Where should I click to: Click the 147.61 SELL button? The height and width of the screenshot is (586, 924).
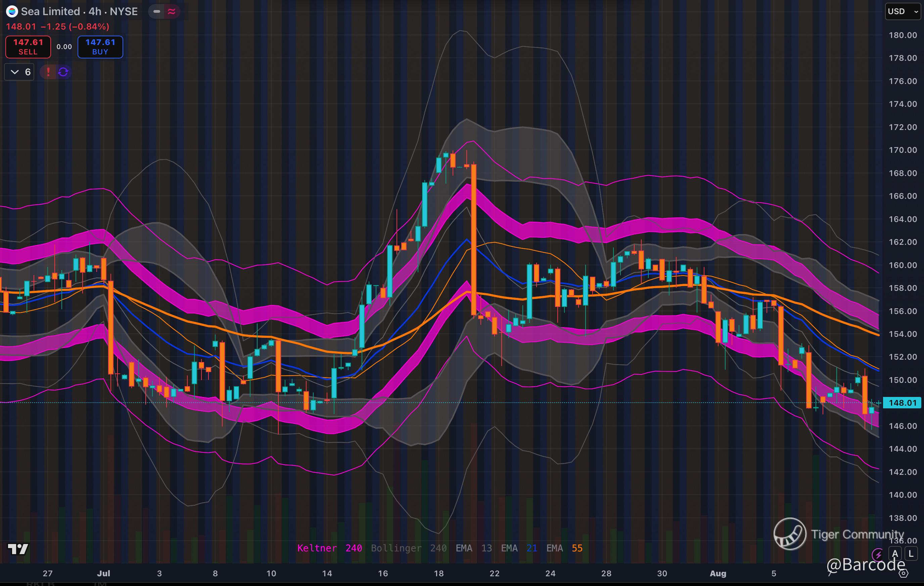(x=28, y=47)
